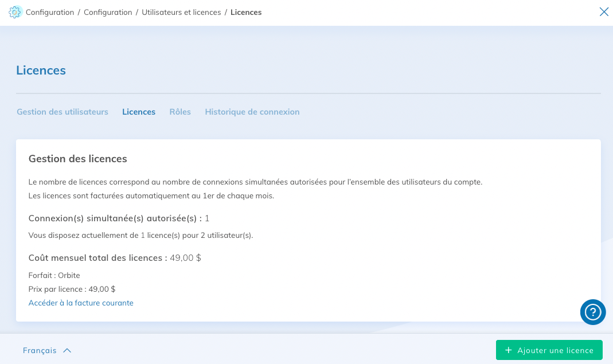613x364 pixels.
Task: Click 'Vous disposez actuellement de 1 licence(s)' line
Action: click(140, 236)
